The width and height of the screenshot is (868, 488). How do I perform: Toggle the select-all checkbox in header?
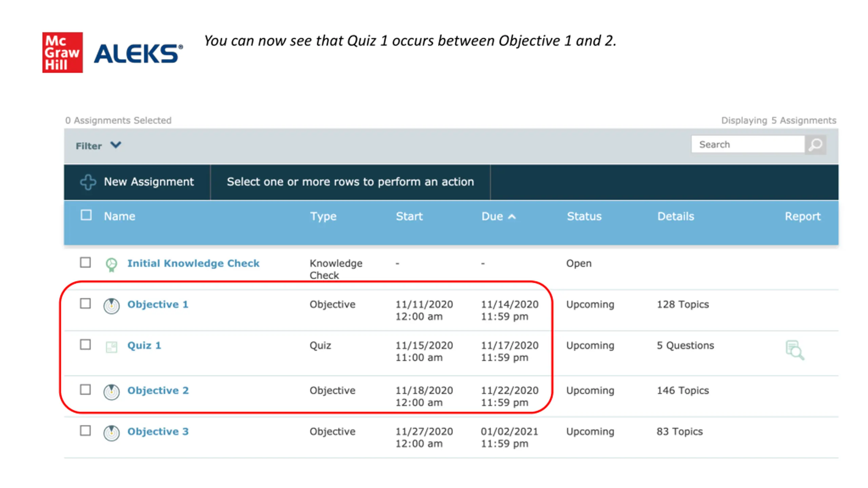(86, 215)
